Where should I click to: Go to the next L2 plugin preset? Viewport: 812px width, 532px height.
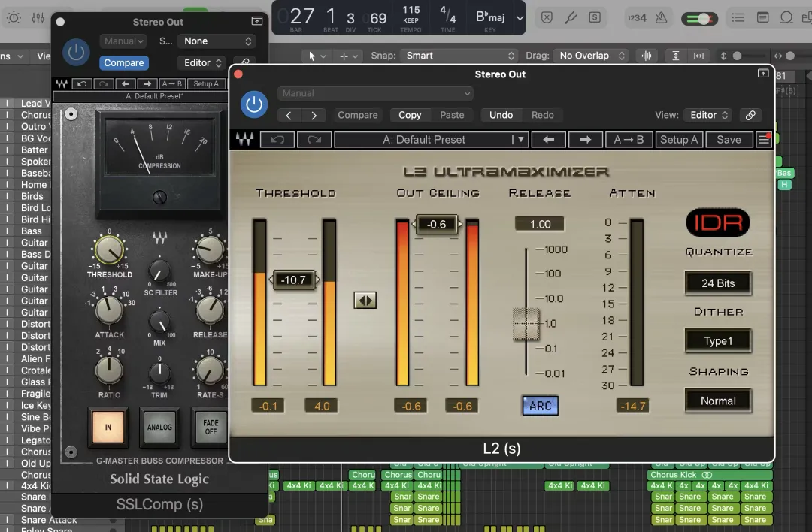(314, 116)
